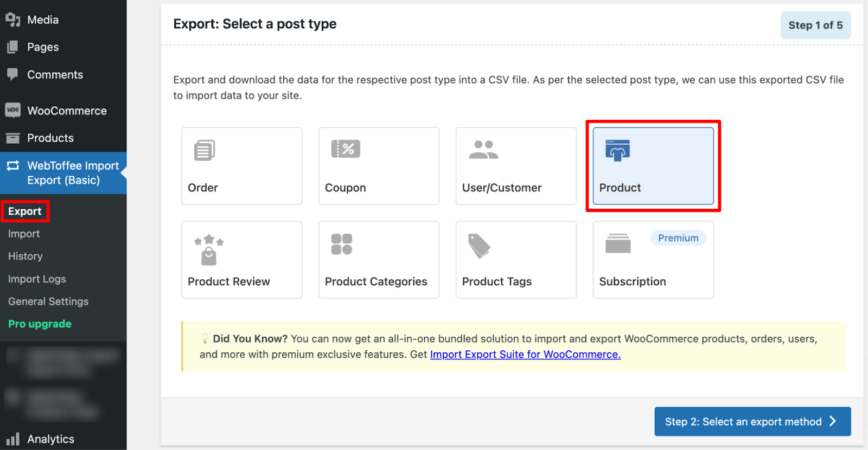Screen dimensions: 868x450
Task: Go to Comments in the sidebar
Action: click(55, 75)
